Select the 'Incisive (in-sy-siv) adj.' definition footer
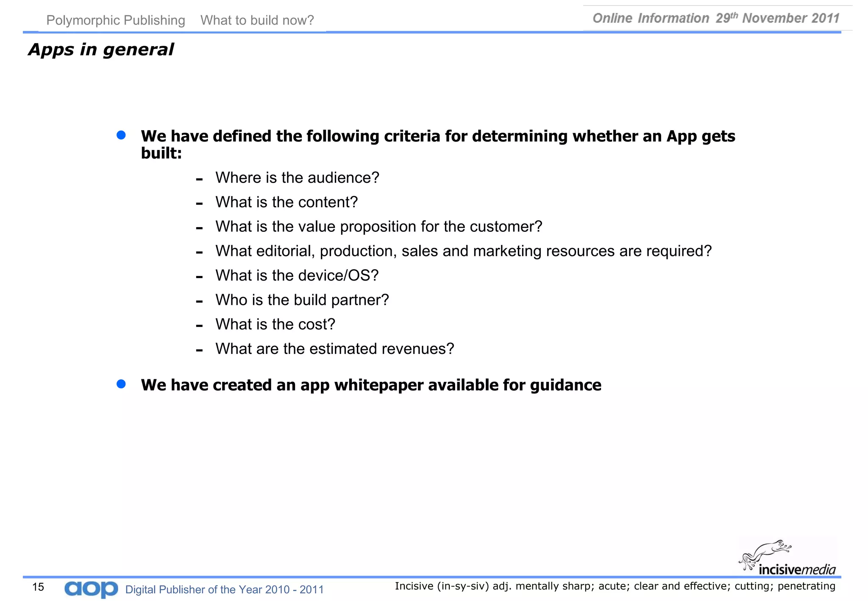The image size is (868, 601). click(x=615, y=586)
